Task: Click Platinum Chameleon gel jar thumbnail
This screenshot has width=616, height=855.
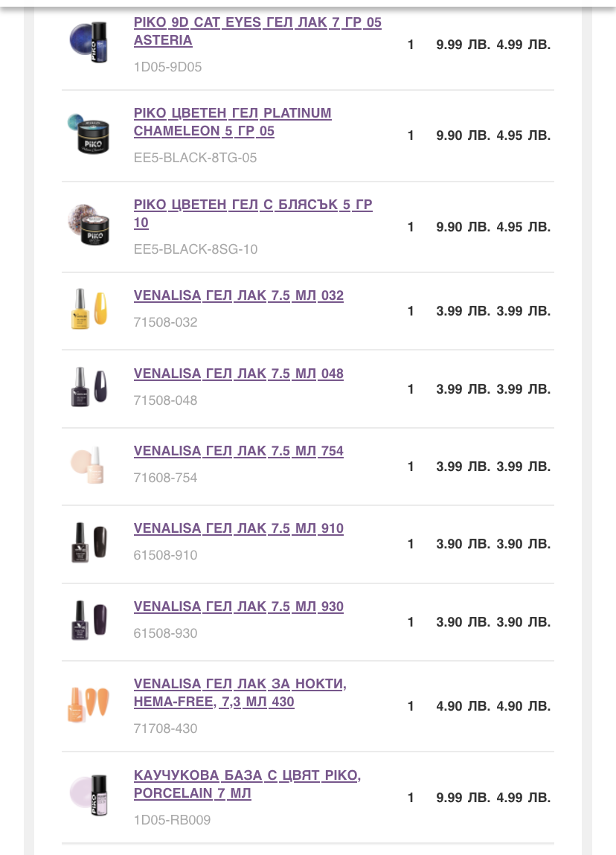Action: (x=89, y=134)
